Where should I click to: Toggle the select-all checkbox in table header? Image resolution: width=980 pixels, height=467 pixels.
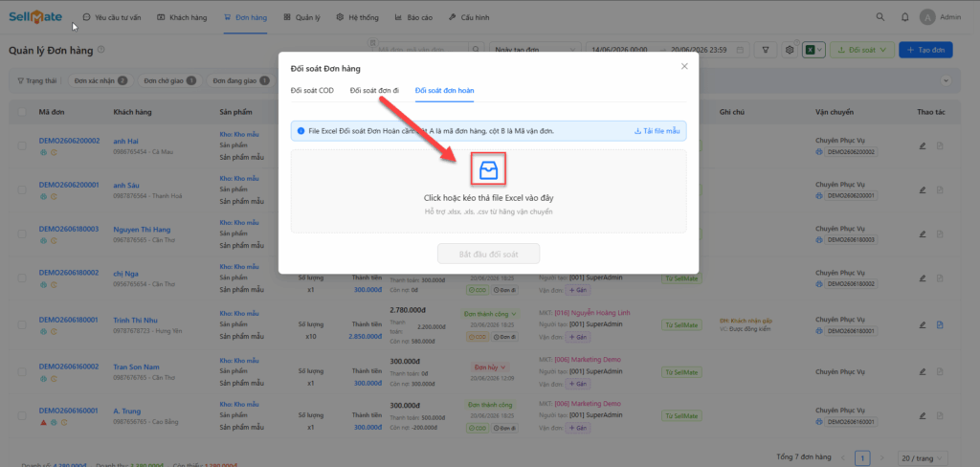pos(22,113)
